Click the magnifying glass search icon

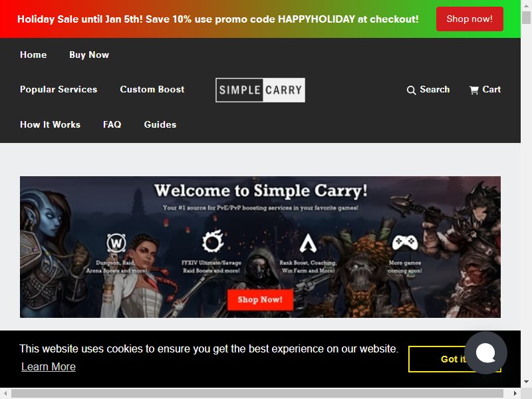[x=411, y=90]
